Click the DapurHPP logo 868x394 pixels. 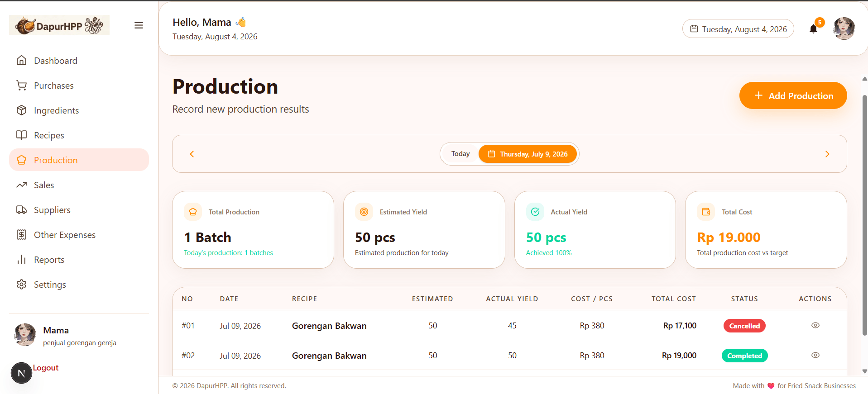(x=59, y=25)
